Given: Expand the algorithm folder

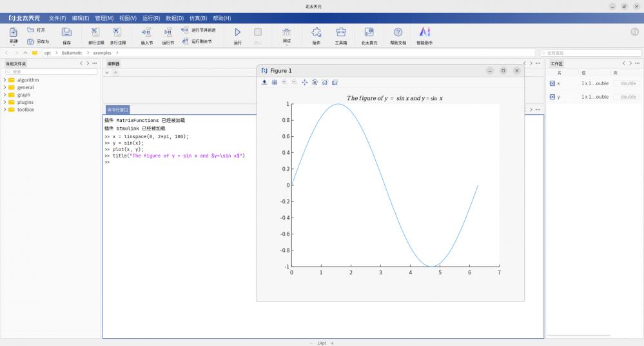Looking at the screenshot, I should (5, 80).
